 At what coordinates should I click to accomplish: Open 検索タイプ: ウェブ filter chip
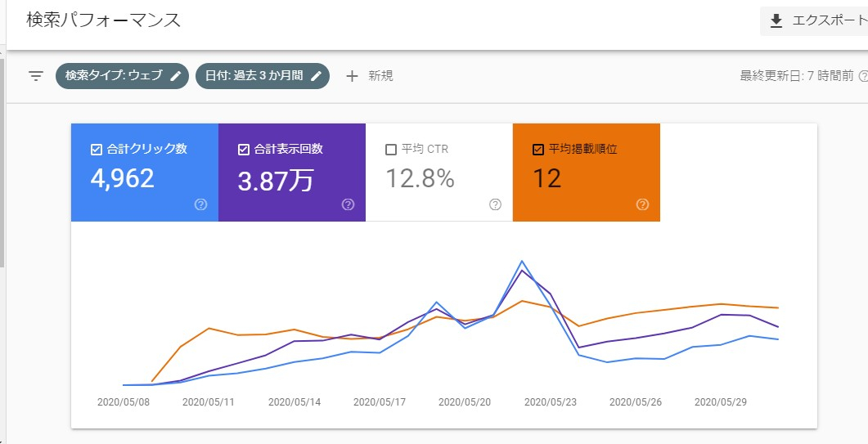point(115,76)
